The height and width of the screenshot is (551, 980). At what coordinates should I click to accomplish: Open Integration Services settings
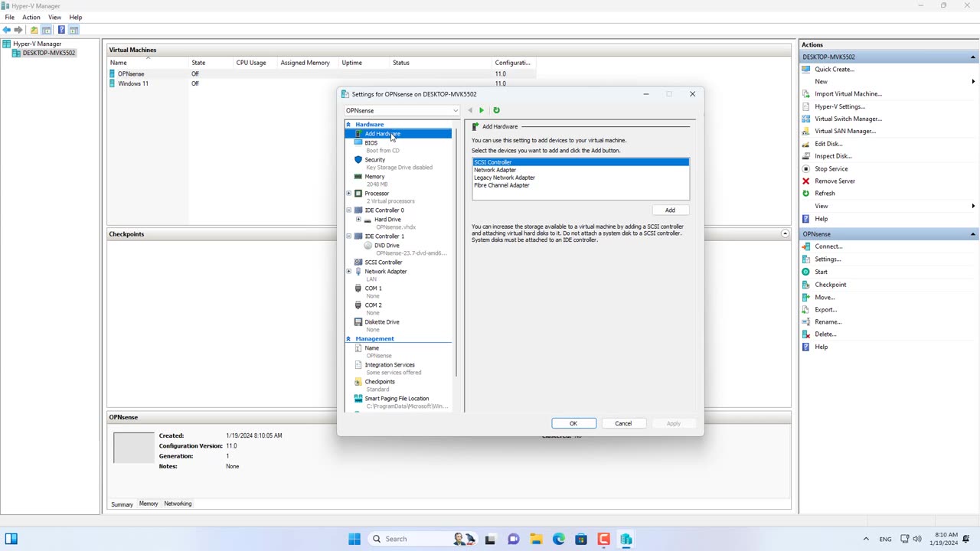pyautogui.click(x=390, y=365)
